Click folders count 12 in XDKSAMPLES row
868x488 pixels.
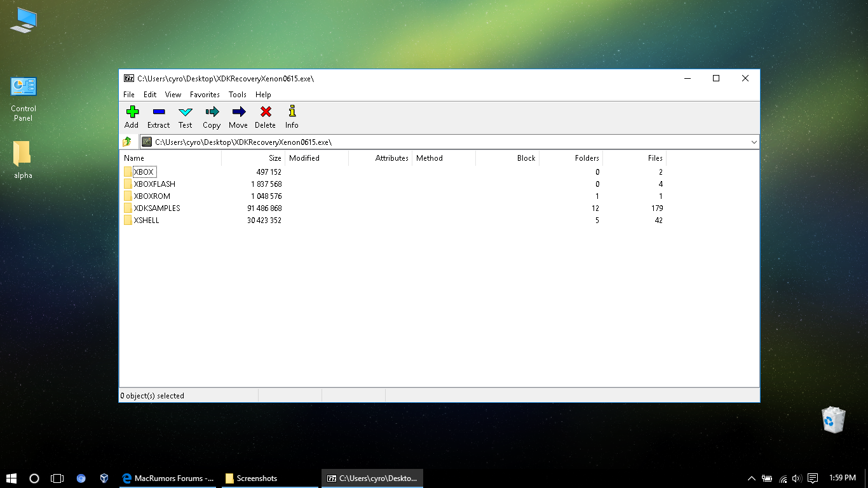[x=595, y=208]
